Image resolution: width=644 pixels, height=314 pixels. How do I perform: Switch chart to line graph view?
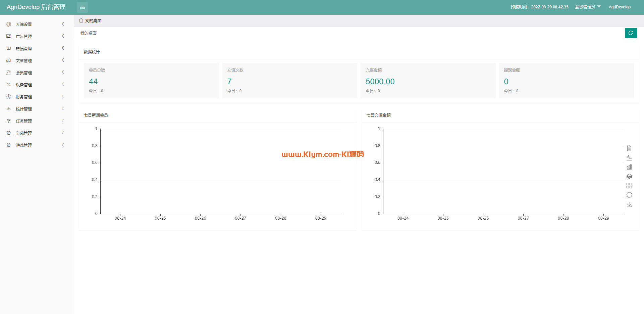click(x=629, y=158)
